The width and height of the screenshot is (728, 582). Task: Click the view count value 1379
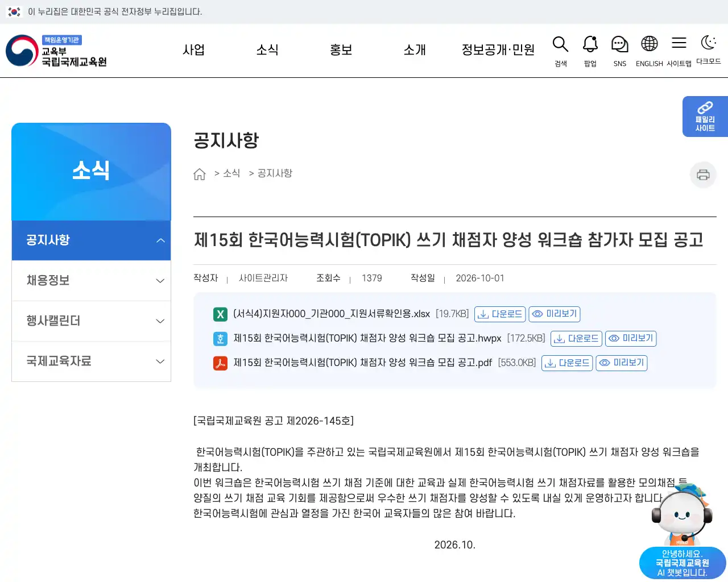point(372,278)
